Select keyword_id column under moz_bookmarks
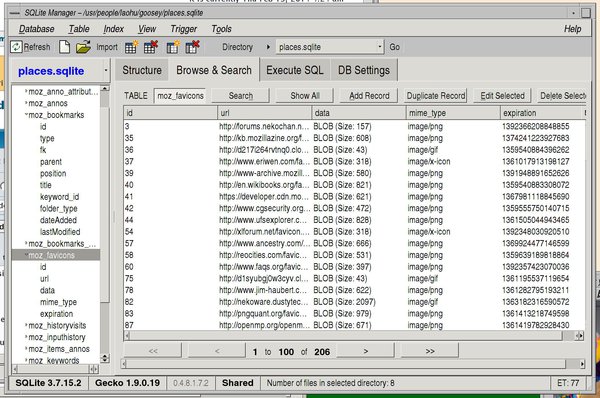Image resolution: width=600 pixels, height=398 pixels. 59,197
